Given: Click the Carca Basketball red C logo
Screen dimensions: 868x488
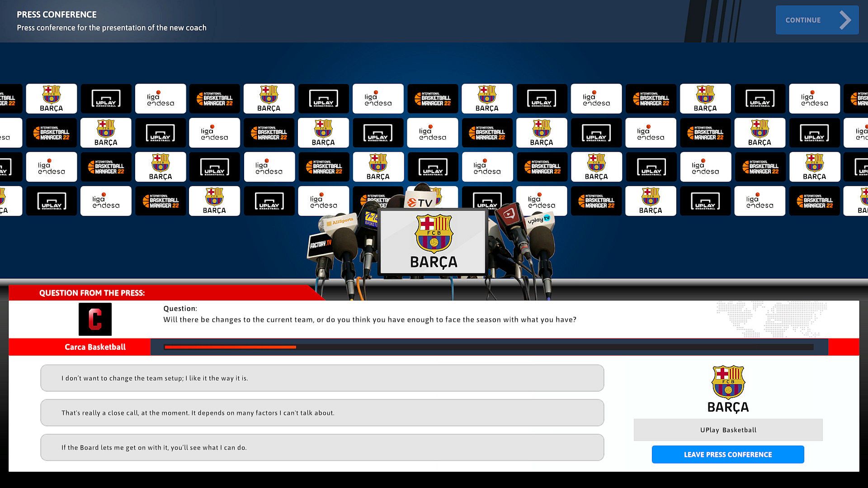Looking at the screenshot, I should point(95,319).
